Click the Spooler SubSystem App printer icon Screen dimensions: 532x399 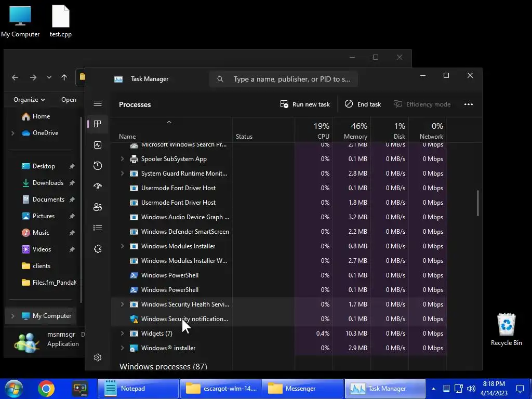134,159
